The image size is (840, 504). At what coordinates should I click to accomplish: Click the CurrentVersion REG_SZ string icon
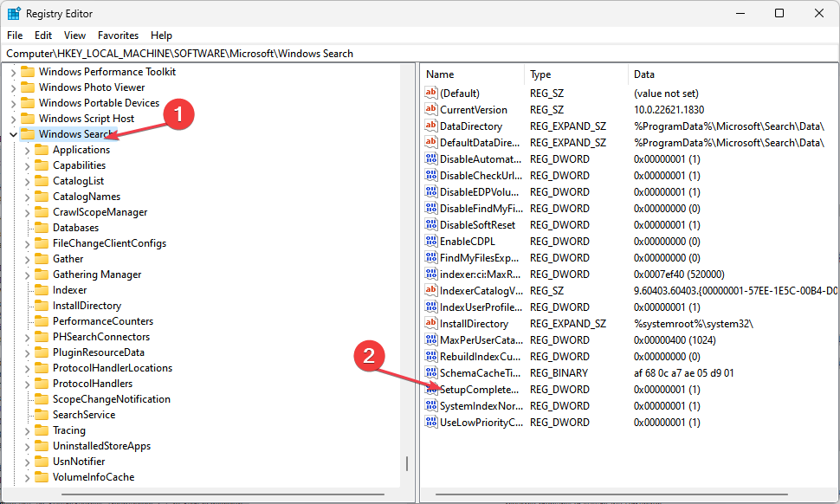pyautogui.click(x=430, y=109)
